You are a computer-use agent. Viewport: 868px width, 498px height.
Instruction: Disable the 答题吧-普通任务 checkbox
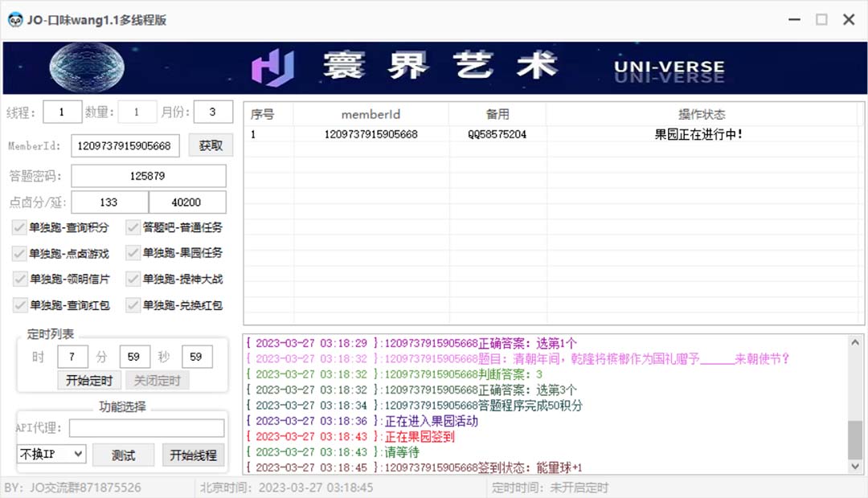(132, 227)
